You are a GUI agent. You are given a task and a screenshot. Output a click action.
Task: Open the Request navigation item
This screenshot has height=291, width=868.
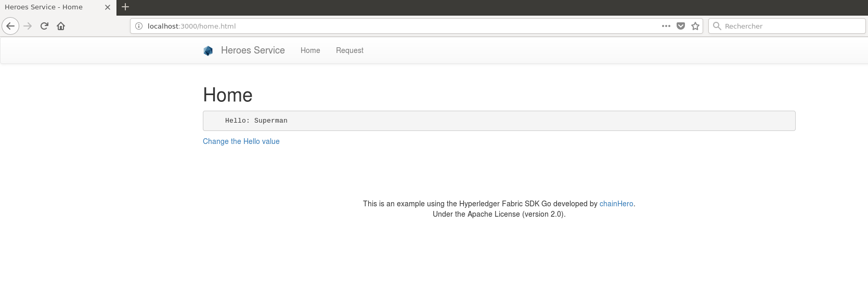(x=349, y=50)
